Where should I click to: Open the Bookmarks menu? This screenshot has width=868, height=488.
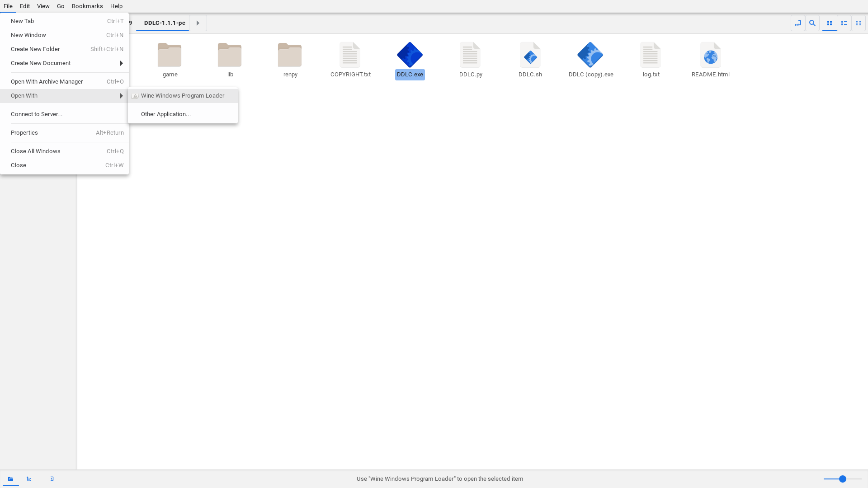[87, 6]
